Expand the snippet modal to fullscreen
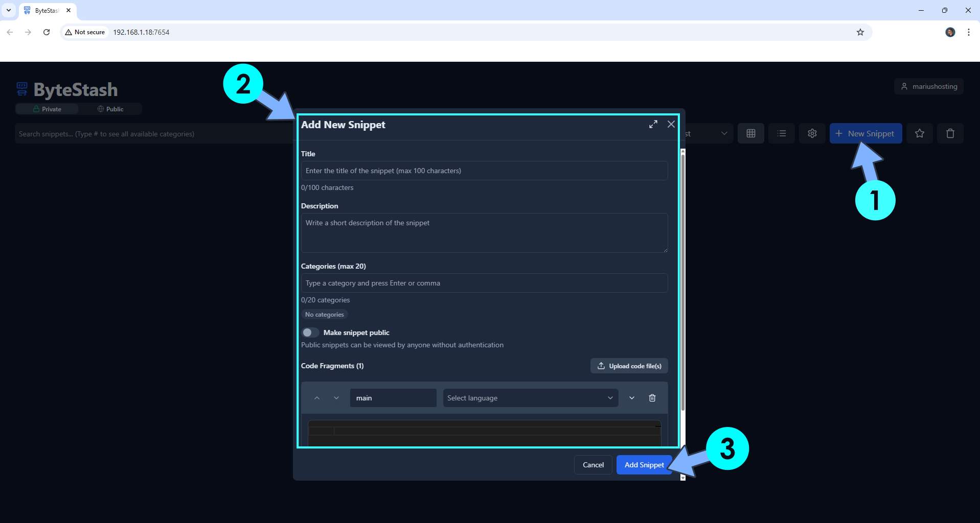The width and height of the screenshot is (980, 523). (x=653, y=124)
